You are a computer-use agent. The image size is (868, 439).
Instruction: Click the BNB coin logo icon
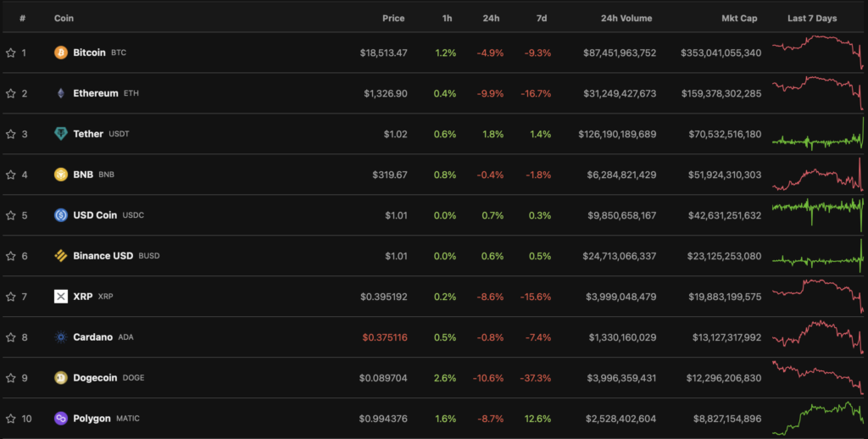point(61,175)
